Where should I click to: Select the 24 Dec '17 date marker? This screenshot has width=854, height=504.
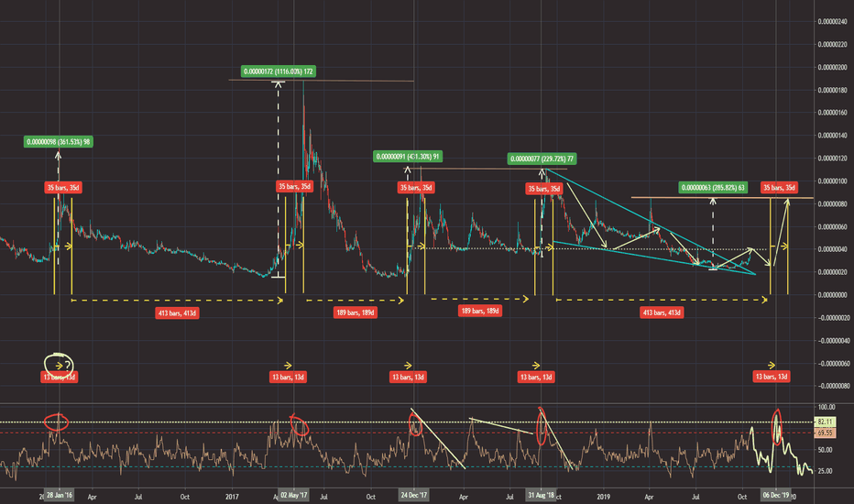[414, 495]
